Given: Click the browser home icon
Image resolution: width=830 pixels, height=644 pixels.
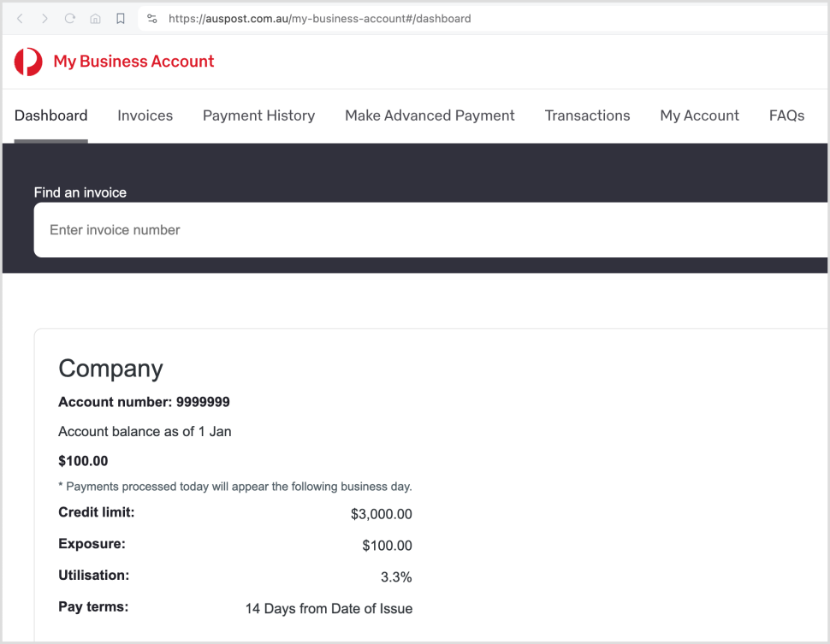Looking at the screenshot, I should pos(94,18).
